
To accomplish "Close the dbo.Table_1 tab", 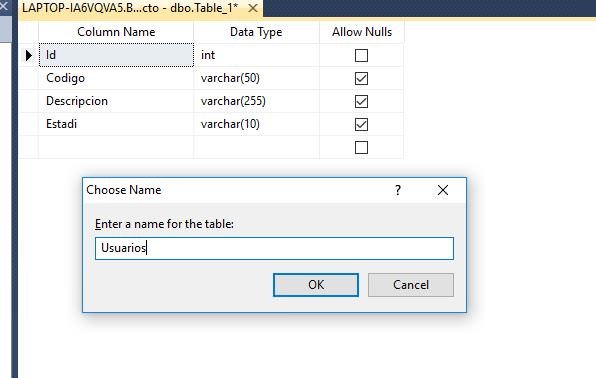I will [x=253, y=8].
